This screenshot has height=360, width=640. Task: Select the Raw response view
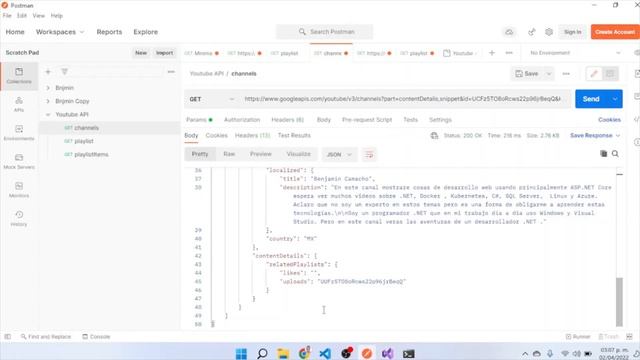coord(229,154)
